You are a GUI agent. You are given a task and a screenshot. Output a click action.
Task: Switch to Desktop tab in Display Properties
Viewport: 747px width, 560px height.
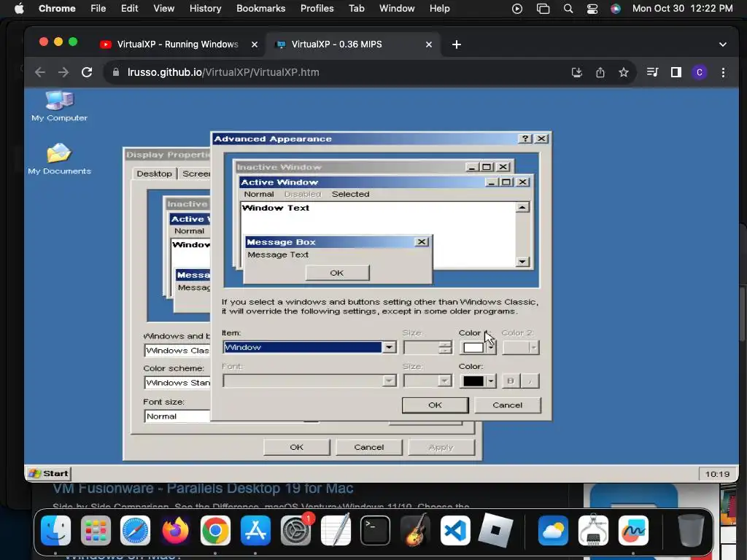click(x=155, y=174)
